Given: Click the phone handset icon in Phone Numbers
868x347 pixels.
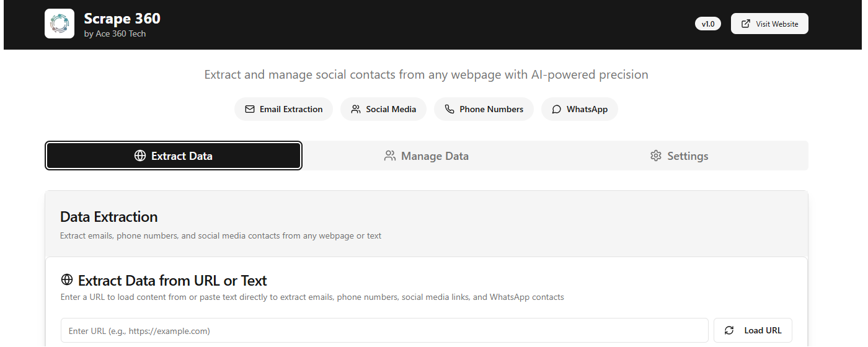Looking at the screenshot, I should [x=449, y=109].
